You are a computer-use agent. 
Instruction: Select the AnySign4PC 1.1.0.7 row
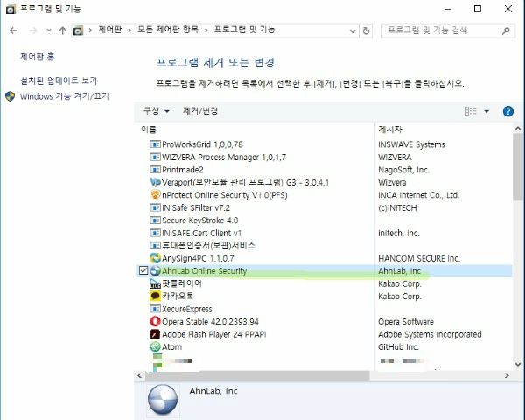pos(324,258)
